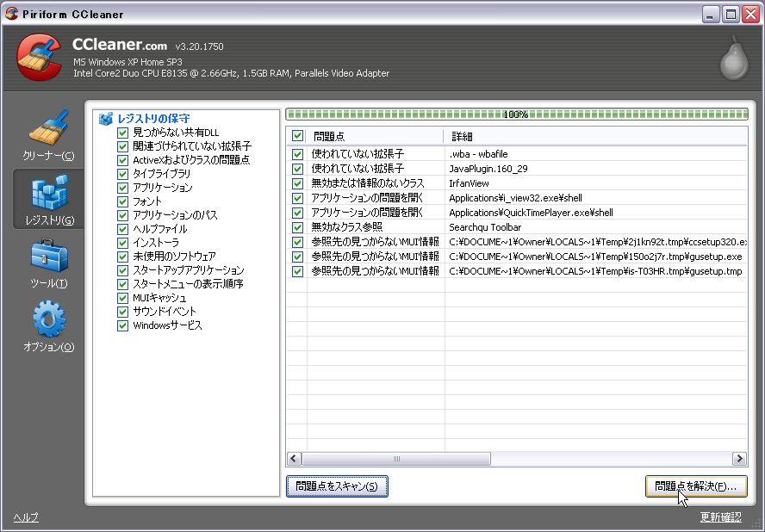Uncheck the Searchqu Toolbar result row
This screenshot has width=765, height=532.
click(x=297, y=227)
